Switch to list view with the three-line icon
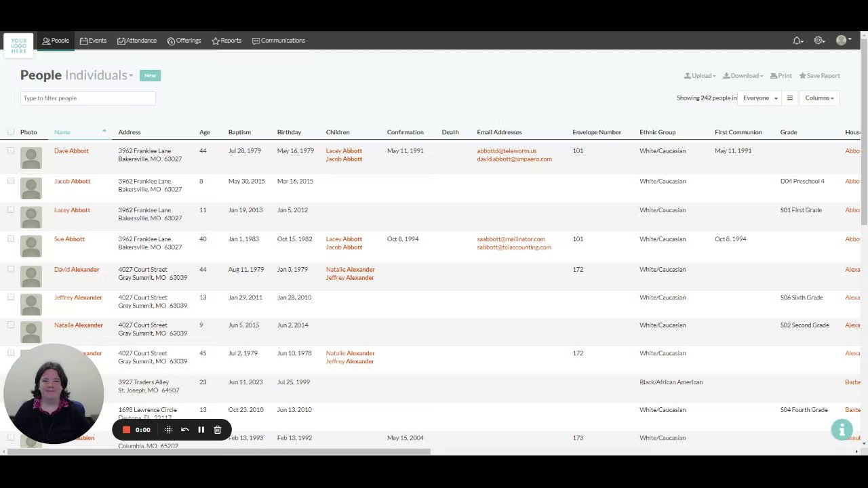 click(x=789, y=98)
